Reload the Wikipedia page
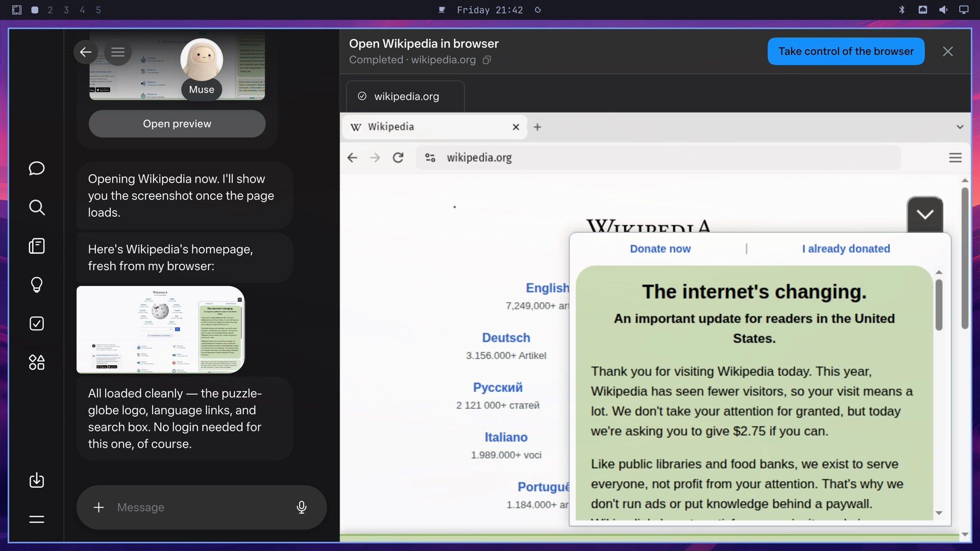The width and height of the screenshot is (980, 551). coord(398,158)
